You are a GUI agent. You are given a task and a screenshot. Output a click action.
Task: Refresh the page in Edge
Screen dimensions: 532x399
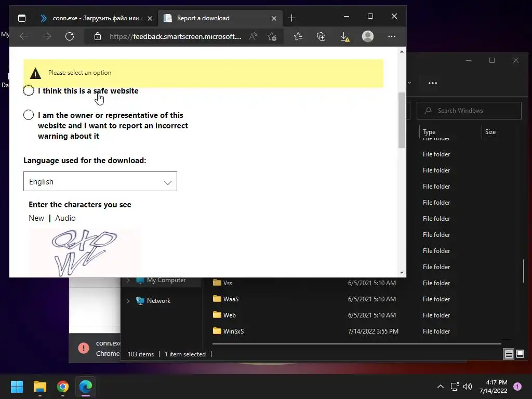click(70, 36)
